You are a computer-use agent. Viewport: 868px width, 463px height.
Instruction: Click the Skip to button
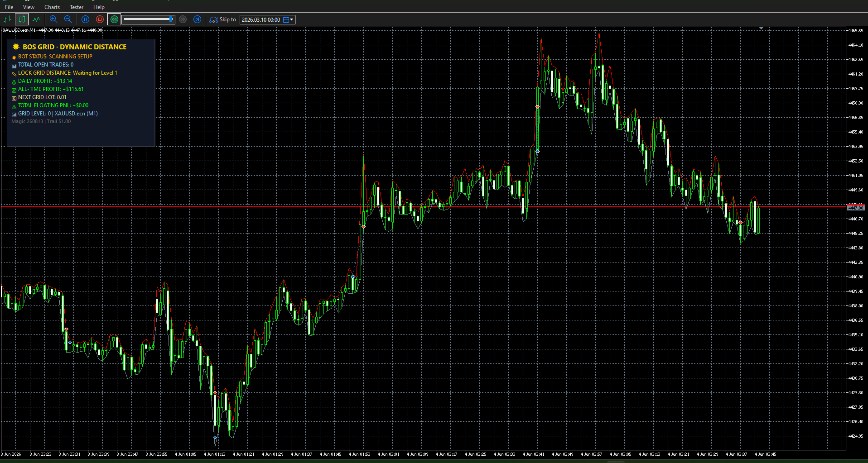(223, 19)
